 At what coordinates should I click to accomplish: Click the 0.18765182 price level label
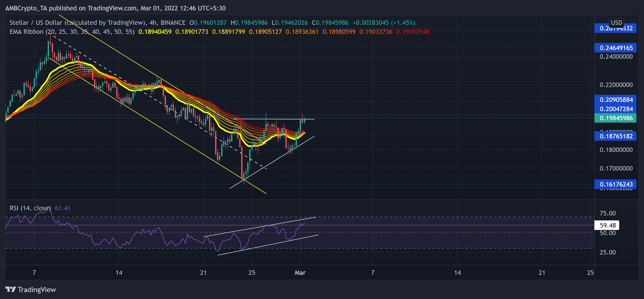click(x=615, y=136)
